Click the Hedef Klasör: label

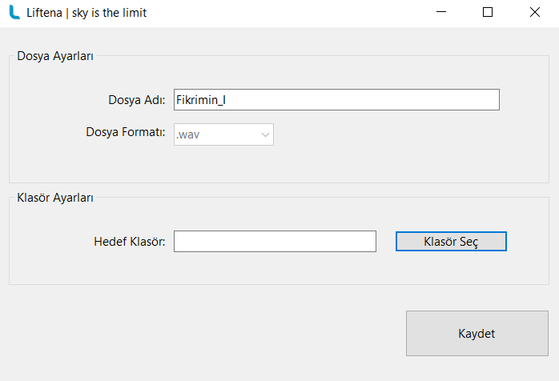pyautogui.click(x=130, y=241)
